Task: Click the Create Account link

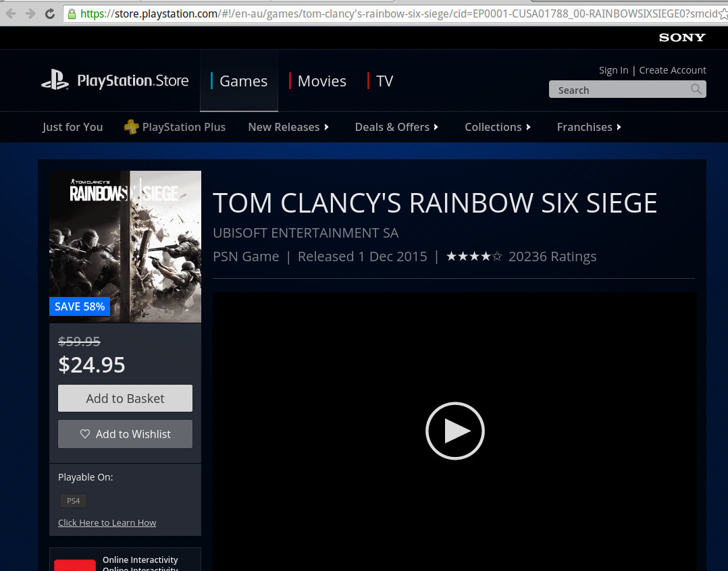Action: coord(673,70)
